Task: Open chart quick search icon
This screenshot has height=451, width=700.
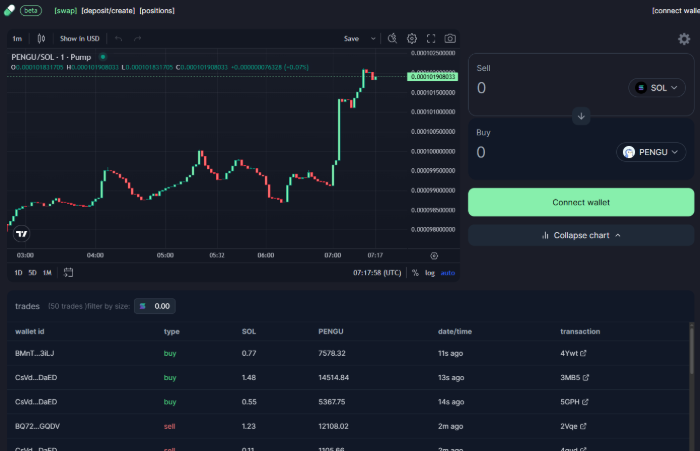Action: pyautogui.click(x=392, y=38)
